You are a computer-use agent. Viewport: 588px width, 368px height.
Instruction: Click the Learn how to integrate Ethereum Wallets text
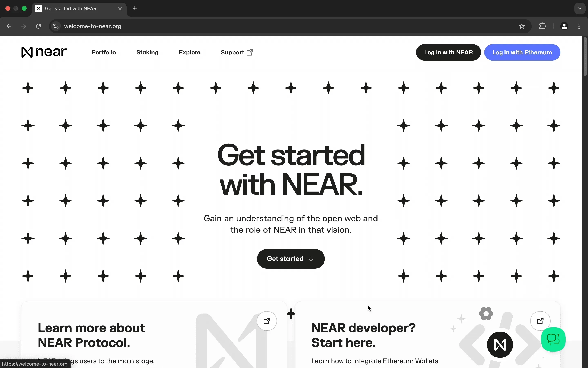point(375,361)
